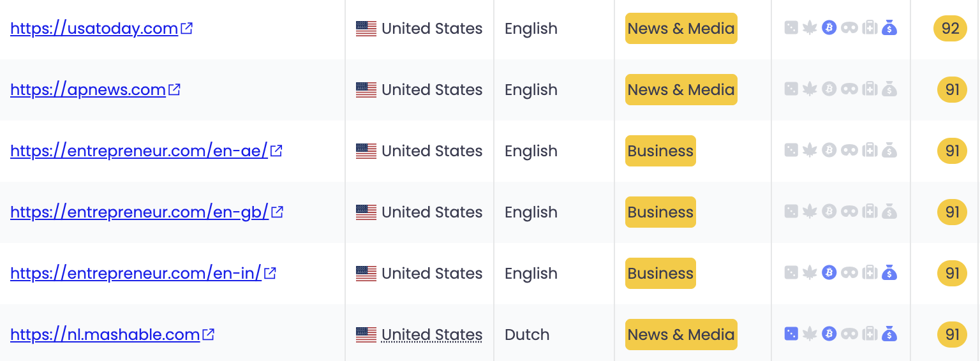This screenshot has height=361, width=980.
Task: Click external link icon beside apnews.com
Action: (x=174, y=89)
